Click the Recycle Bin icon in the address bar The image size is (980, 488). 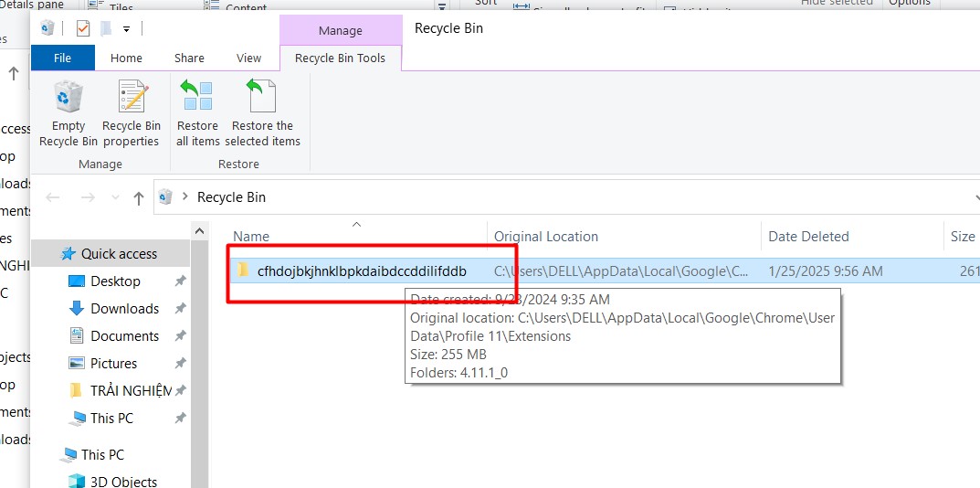(x=166, y=197)
